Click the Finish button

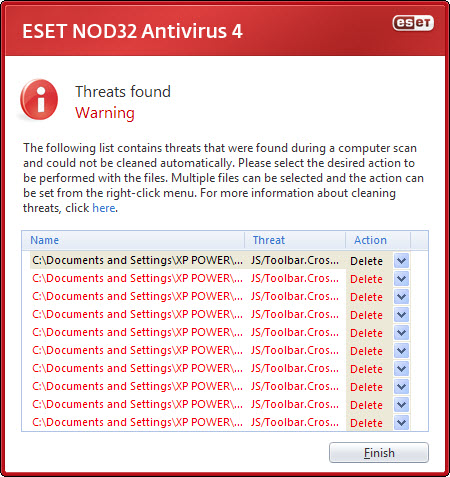tap(379, 453)
